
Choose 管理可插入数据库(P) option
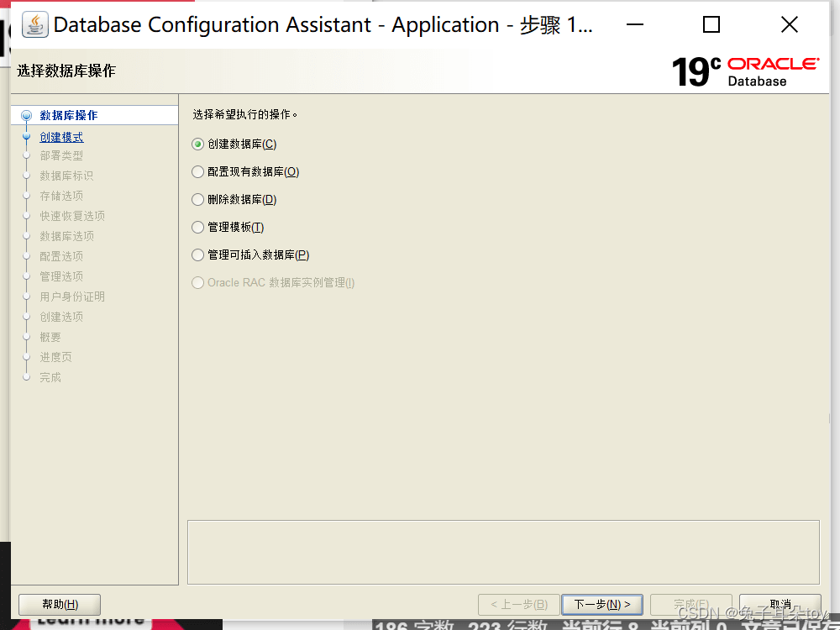pyautogui.click(x=197, y=255)
